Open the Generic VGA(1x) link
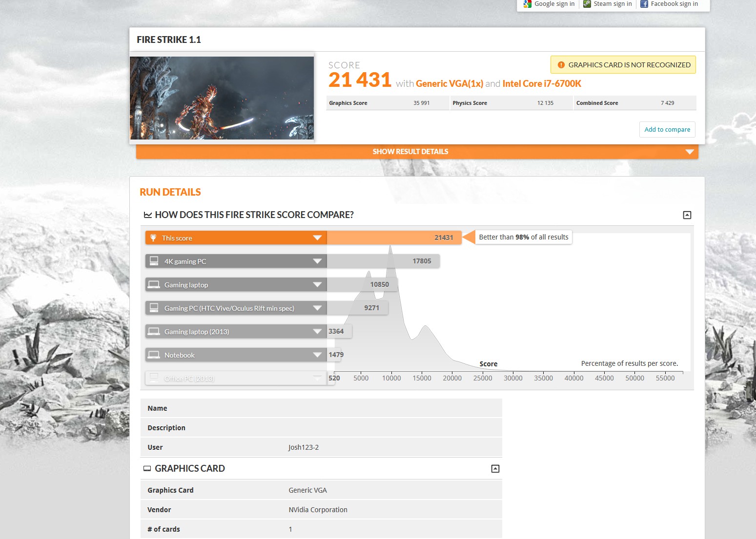756x539 pixels. coord(450,83)
